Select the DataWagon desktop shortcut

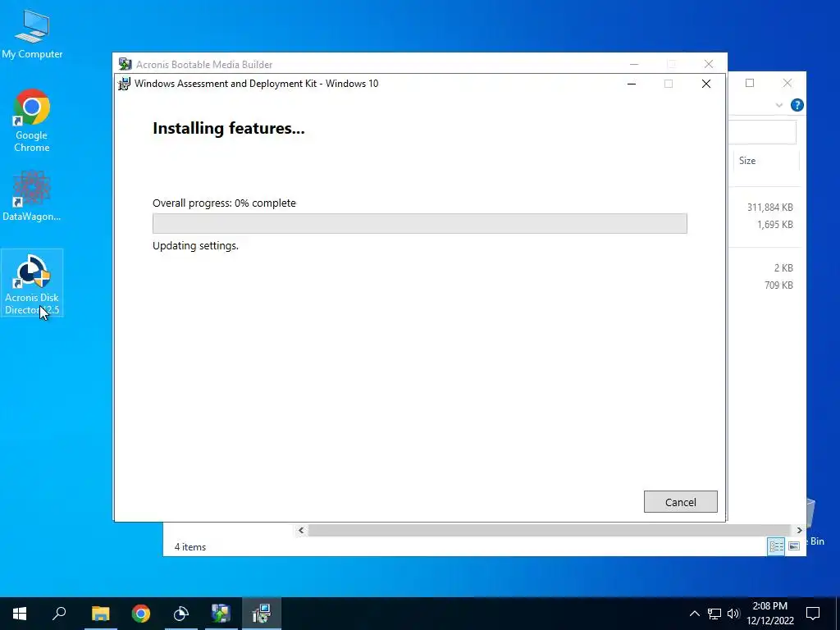pos(32,196)
